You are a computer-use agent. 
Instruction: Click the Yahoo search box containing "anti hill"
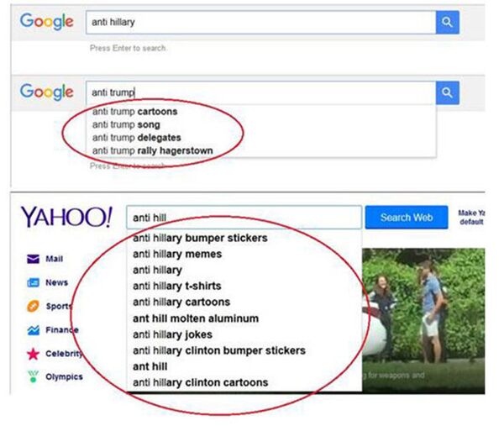(x=244, y=218)
